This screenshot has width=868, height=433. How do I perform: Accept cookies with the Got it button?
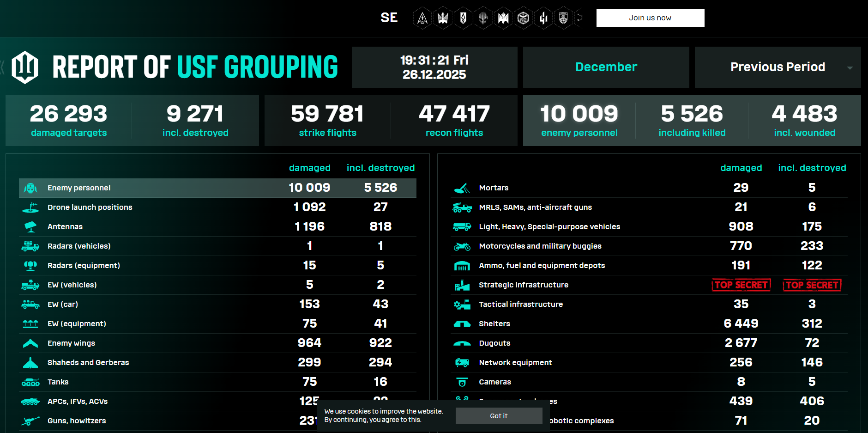[499, 416]
